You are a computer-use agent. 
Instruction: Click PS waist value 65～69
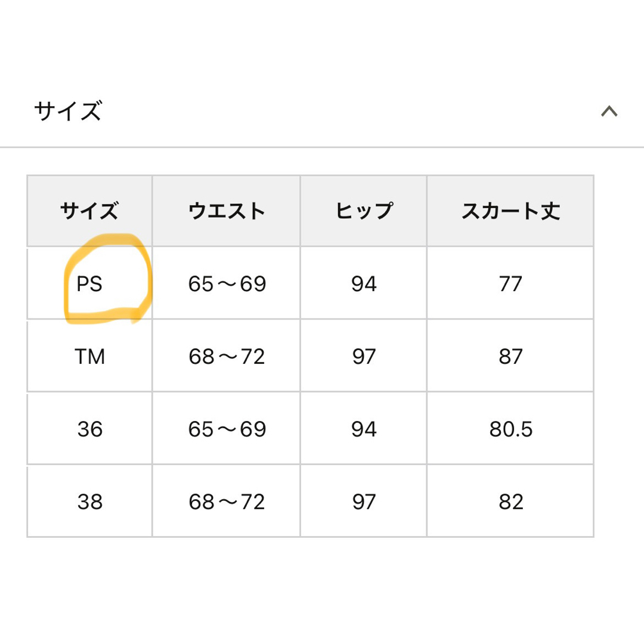click(227, 283)
